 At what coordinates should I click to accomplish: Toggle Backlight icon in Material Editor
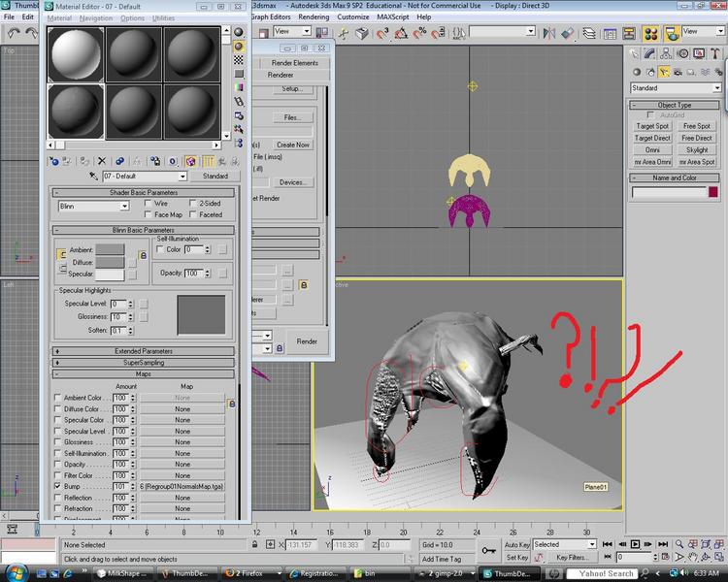coord(239,47)
